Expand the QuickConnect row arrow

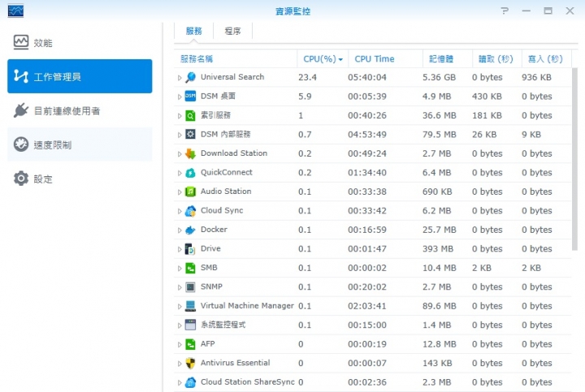180,173
